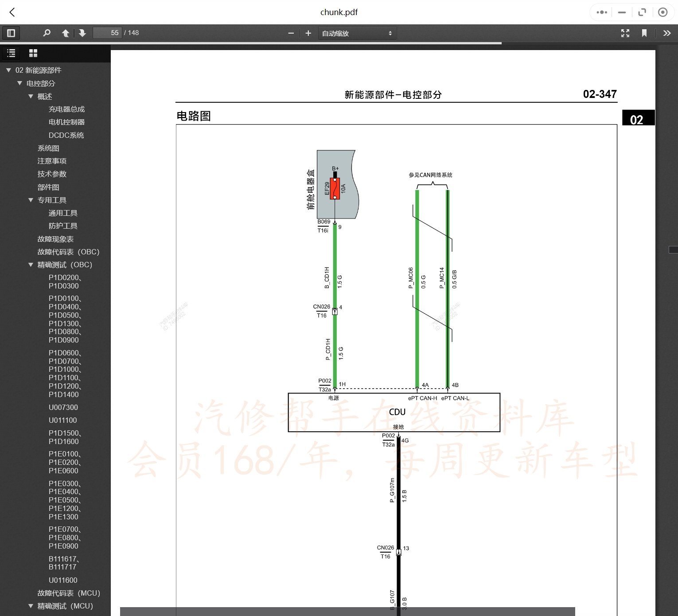Viewport: 678px width, 616px height.
Task: Select U007300 fault code entry
Action: tap(63, 407)
